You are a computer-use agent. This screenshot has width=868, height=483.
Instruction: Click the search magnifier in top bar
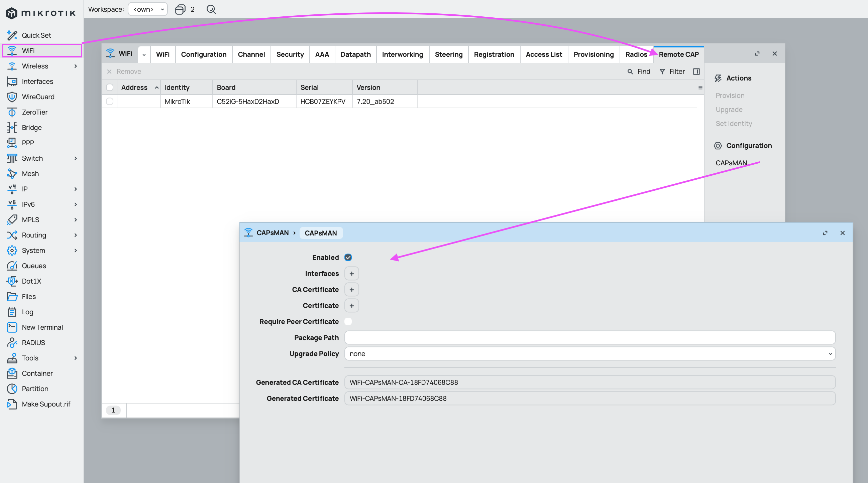pos(211,9)
